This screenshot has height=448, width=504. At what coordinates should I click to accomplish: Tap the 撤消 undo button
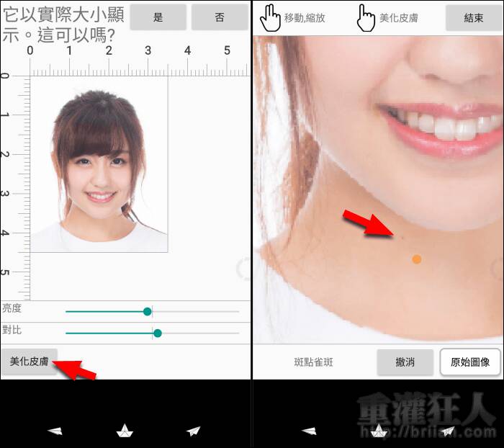coord(405,362)
